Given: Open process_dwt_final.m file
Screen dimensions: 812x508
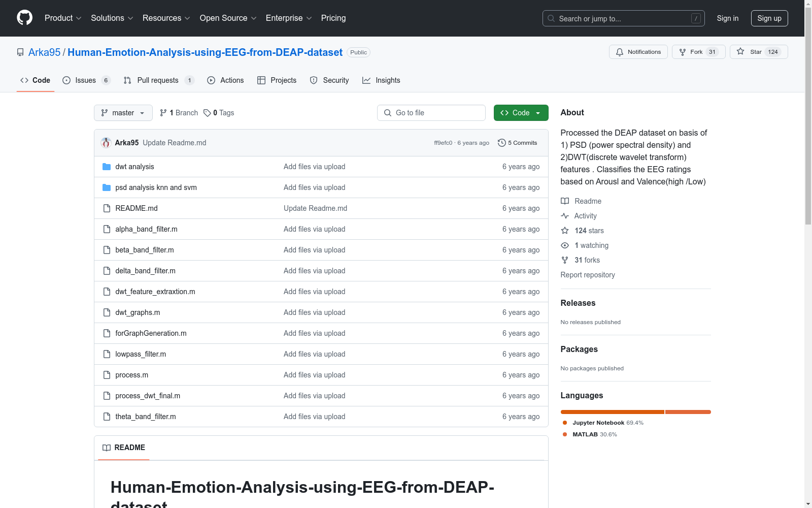Looking at the screenshot, I should [148, 396].
